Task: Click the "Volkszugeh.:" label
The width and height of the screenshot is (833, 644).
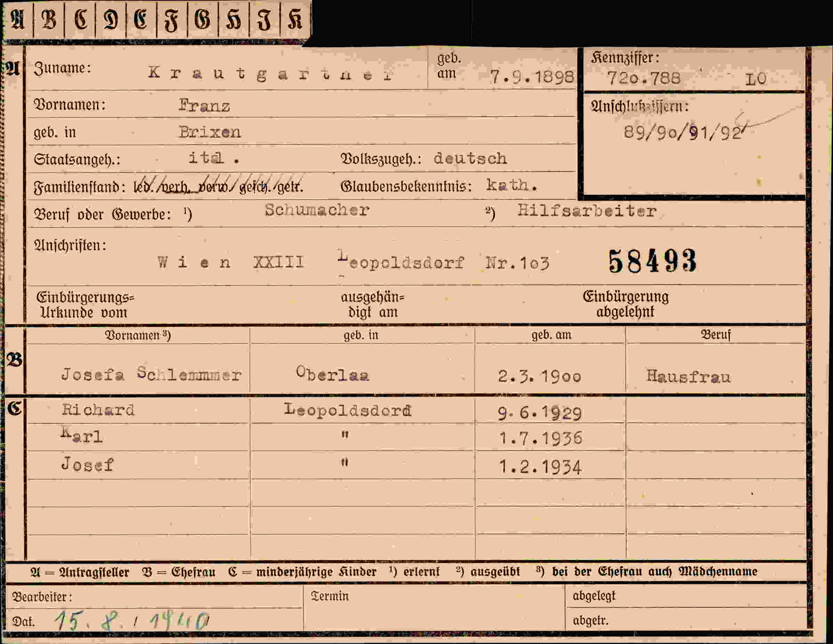Action: [381, 159]
